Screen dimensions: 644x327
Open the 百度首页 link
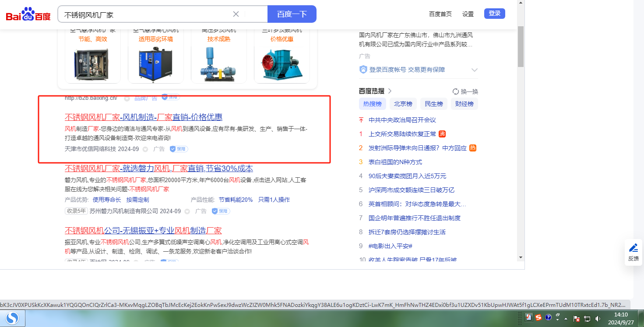(440, 14)
